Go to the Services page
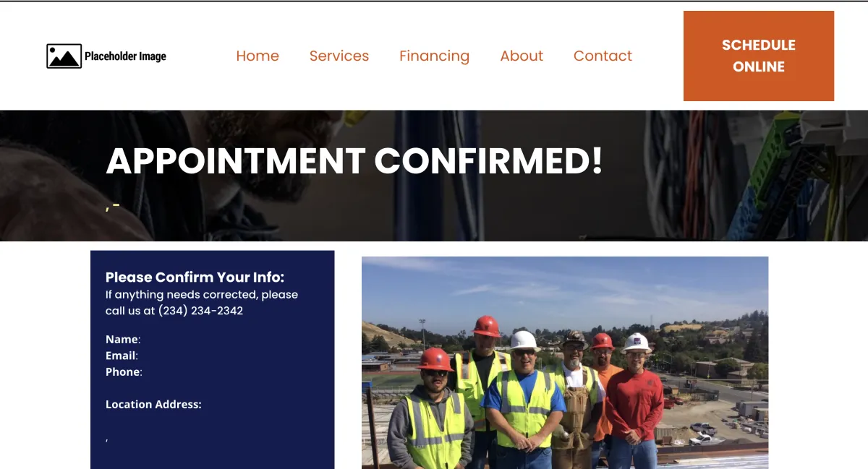 point(339,56)
